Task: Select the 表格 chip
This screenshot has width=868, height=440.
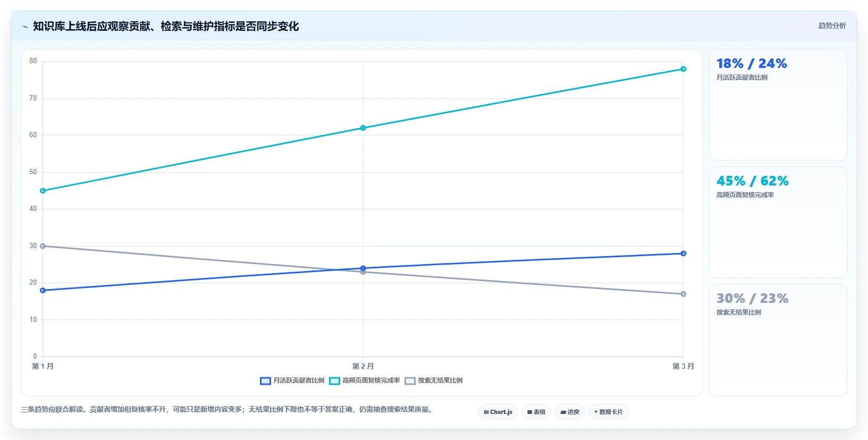Action: tap(536, 412)
